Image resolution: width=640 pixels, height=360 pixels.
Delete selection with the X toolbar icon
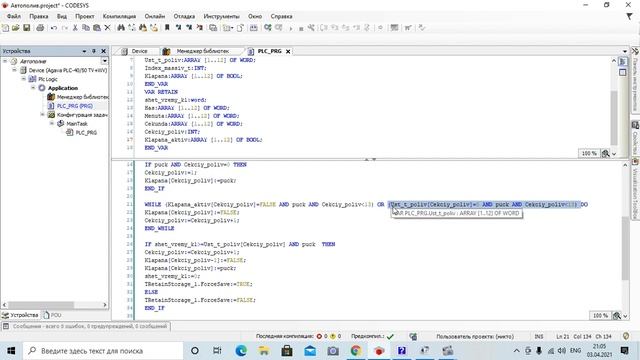(107, 28)
